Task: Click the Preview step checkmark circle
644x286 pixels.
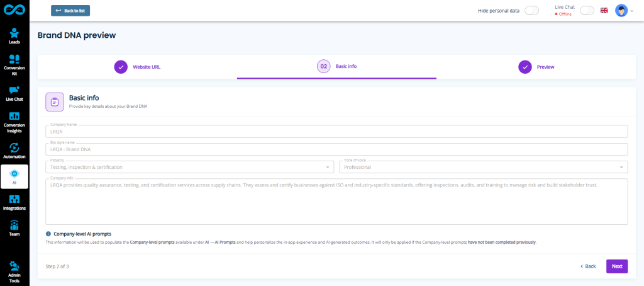Action: [525, 67]
